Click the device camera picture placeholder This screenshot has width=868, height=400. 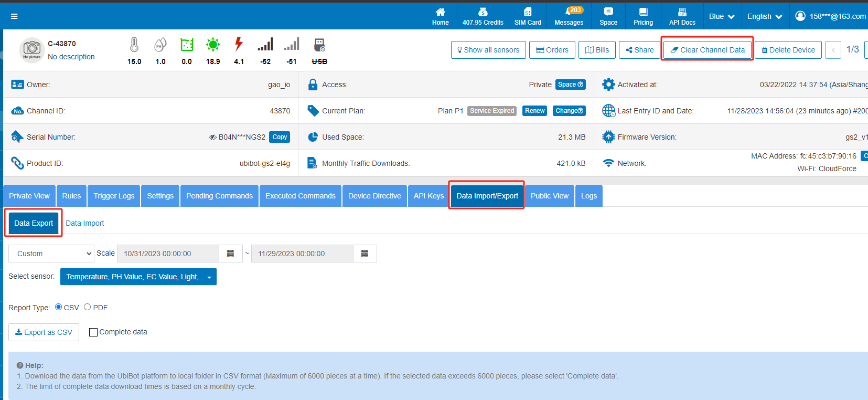31,50
